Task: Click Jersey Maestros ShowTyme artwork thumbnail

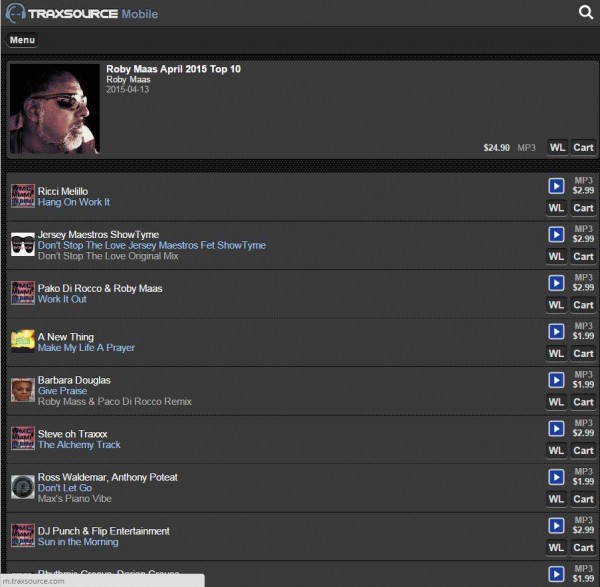Action: tap(23, 245)
